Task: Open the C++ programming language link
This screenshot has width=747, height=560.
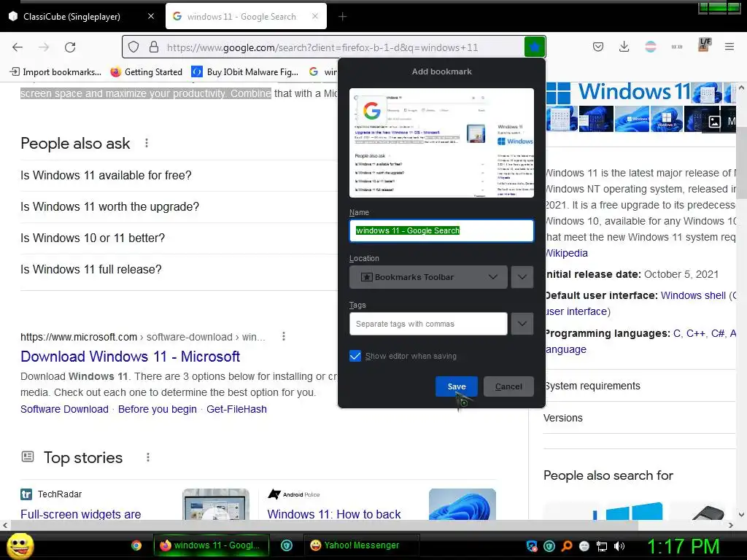Action: click(695, 333)
